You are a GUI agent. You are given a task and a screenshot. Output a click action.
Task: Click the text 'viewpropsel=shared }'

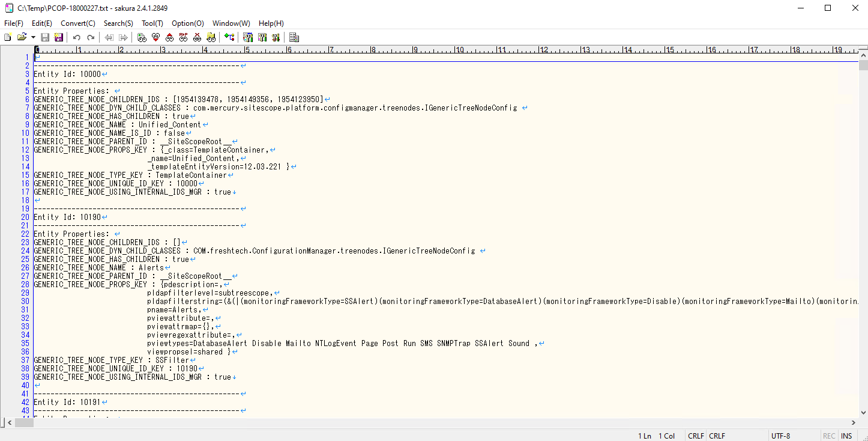tap(189, 351)
